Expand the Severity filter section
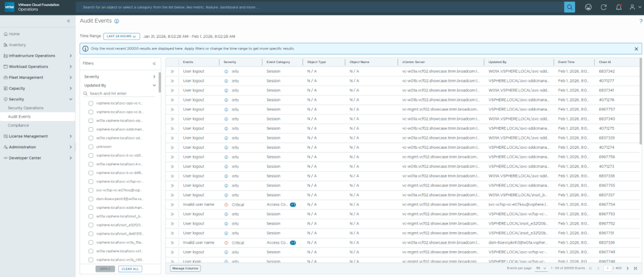644x277 pixels. click(x=120, y=76)
